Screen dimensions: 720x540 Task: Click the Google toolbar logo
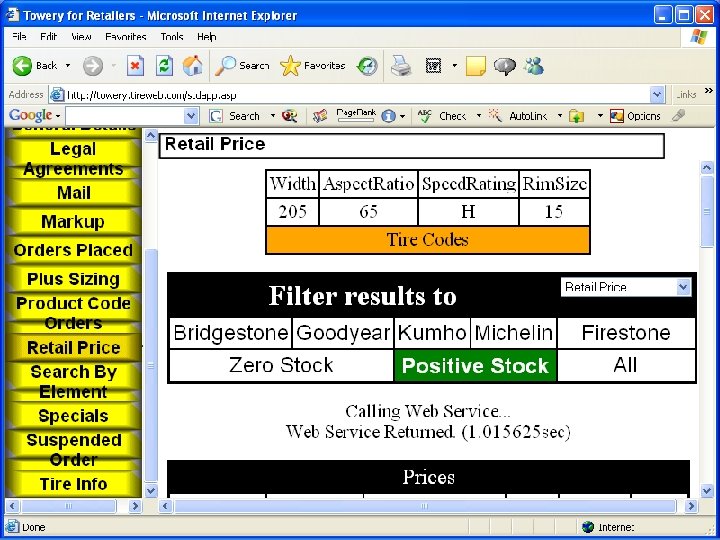click(x=30, y=116)
